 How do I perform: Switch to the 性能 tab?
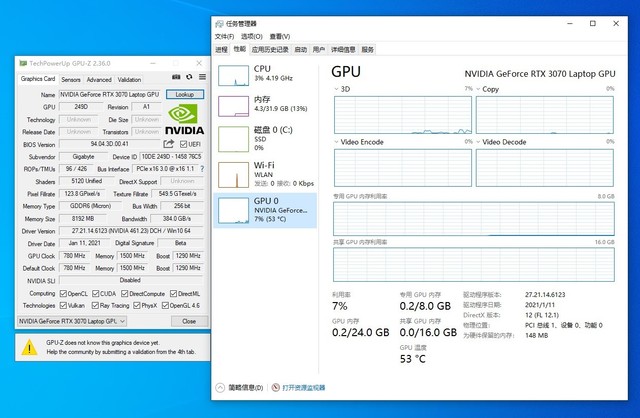tap(240, 49)
